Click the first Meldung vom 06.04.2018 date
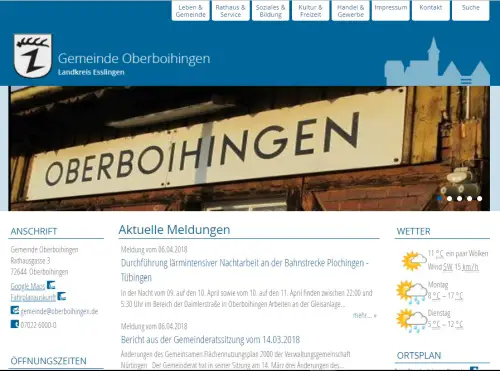 154,249
